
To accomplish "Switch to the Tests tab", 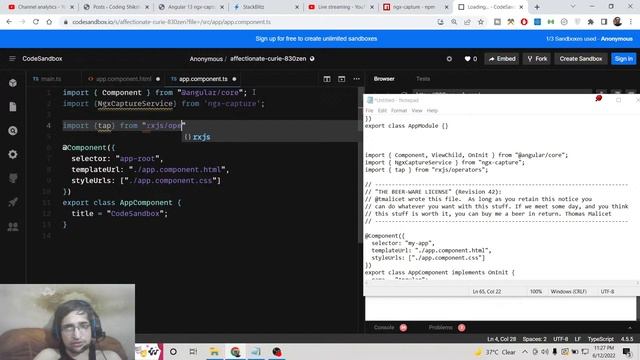I will (x=423, y=79).
